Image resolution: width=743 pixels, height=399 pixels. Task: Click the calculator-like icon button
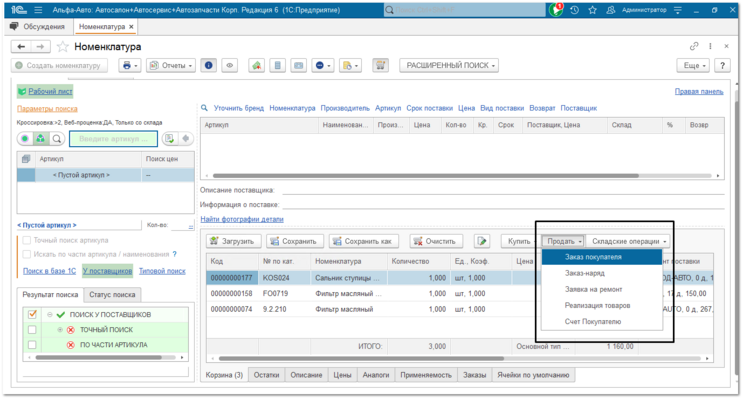pos(278,65)
